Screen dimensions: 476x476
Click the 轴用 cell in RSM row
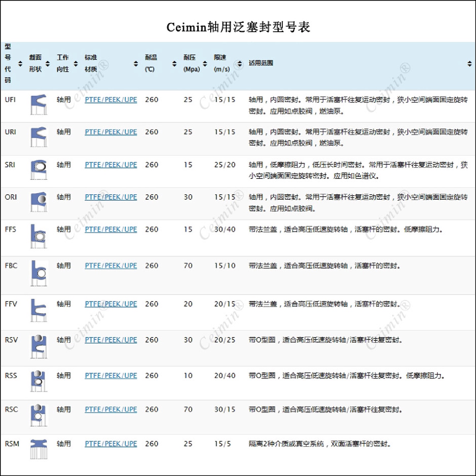tap(64, 444)
